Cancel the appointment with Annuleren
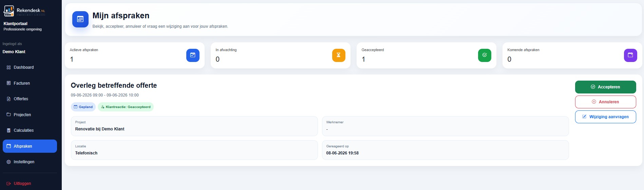Screen dimensions: 644x190 (x=606, y=102)
